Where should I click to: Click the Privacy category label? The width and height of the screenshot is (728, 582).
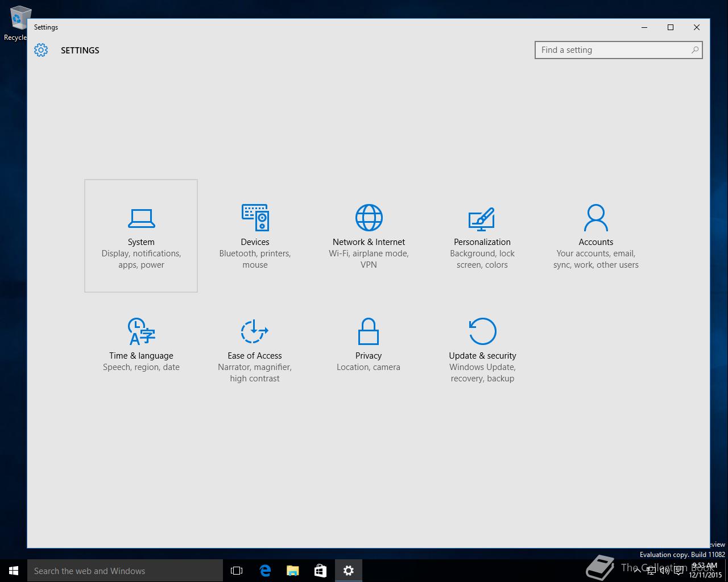369,356
